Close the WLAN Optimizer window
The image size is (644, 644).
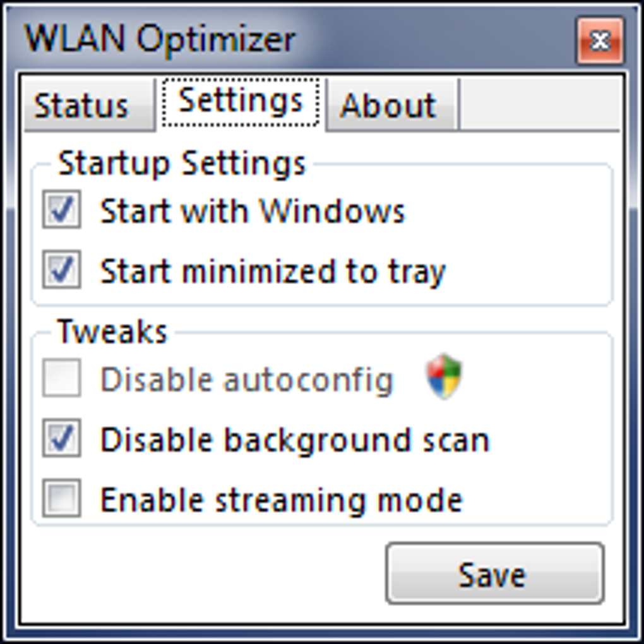tap(600, 40)
